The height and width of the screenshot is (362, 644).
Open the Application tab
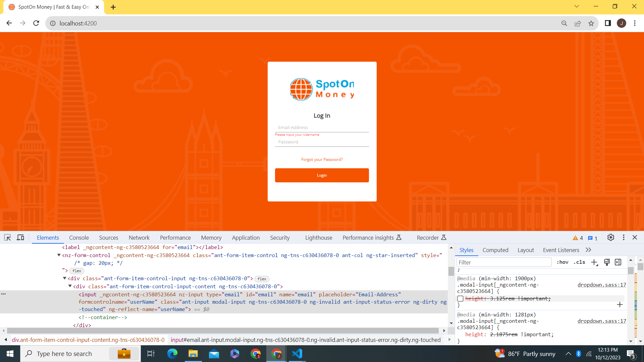[246, 238]
